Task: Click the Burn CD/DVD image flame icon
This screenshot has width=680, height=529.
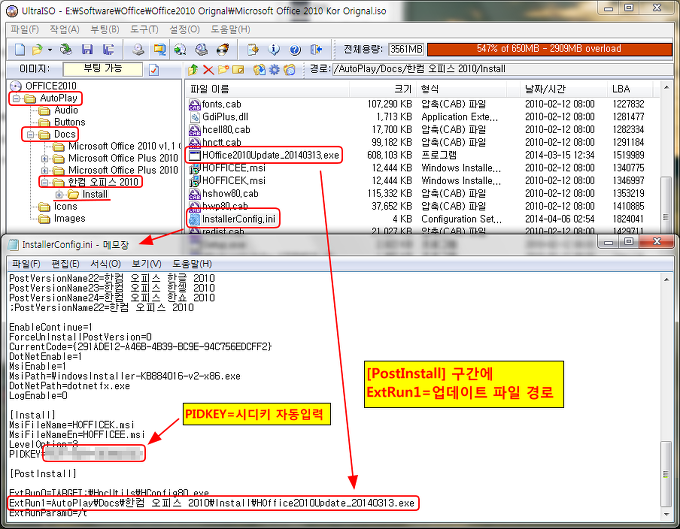Action: pos(223,49)
